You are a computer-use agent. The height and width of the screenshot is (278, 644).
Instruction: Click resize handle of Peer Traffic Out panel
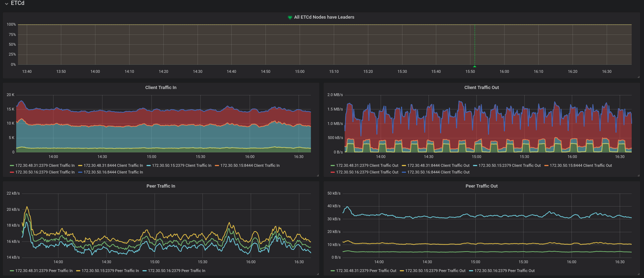(638, 274)
